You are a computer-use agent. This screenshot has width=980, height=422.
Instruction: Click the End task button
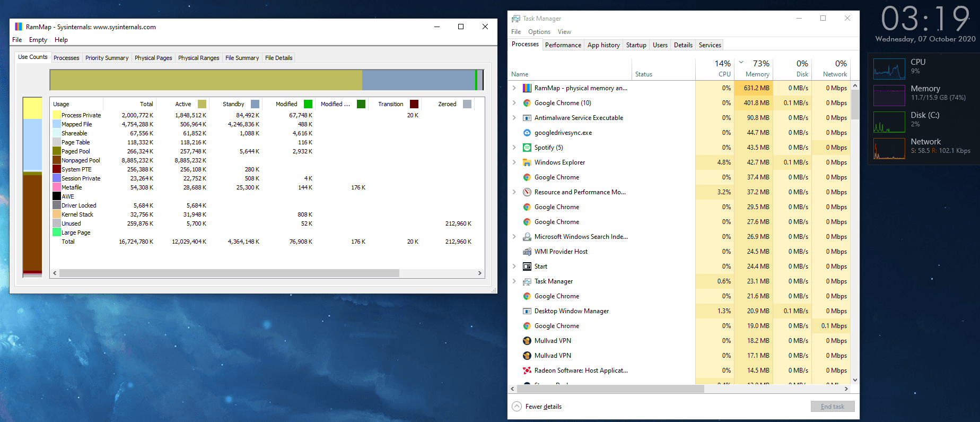tap(833, 407)
